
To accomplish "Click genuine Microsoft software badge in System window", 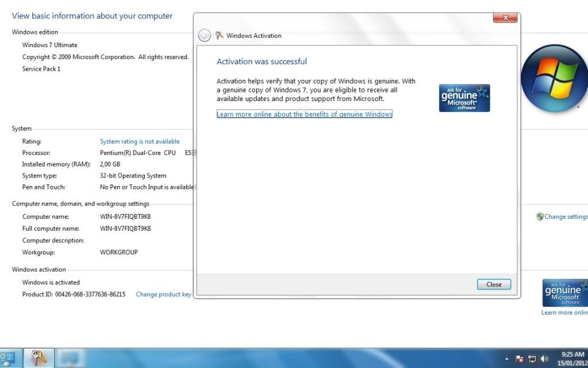I will 565,293.
